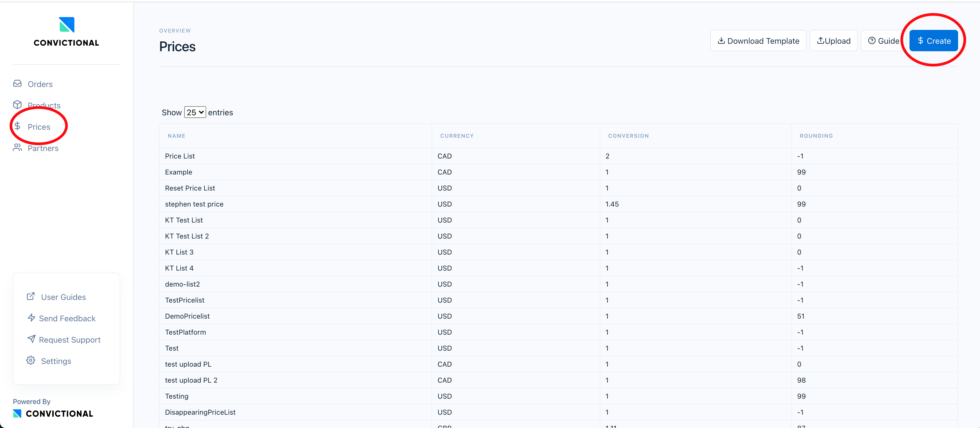Click the Upload button
The height and width of the screenshot is (428, 980).
[x=833, y=41]
